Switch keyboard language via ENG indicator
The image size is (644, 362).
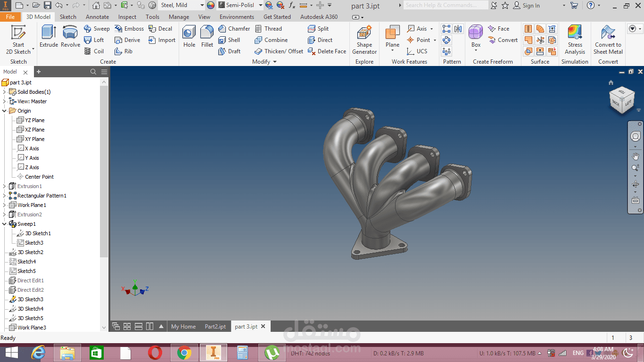pyautogui.click(x=578, y=352)
